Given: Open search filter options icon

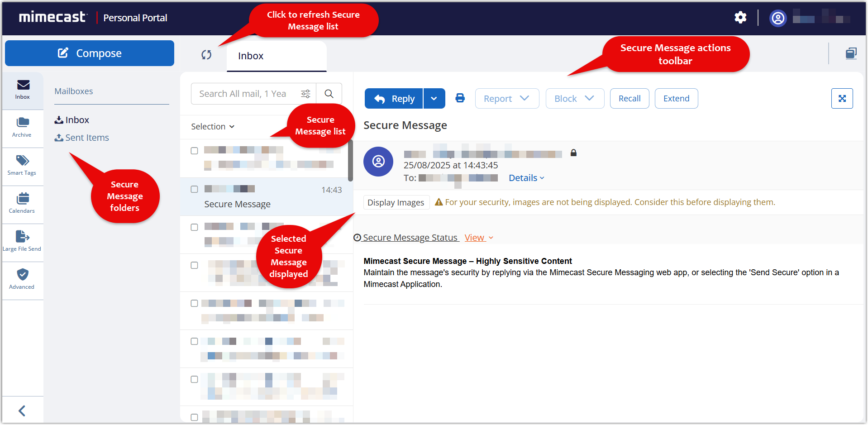Looking at the screenshot, I should point(305,94).
